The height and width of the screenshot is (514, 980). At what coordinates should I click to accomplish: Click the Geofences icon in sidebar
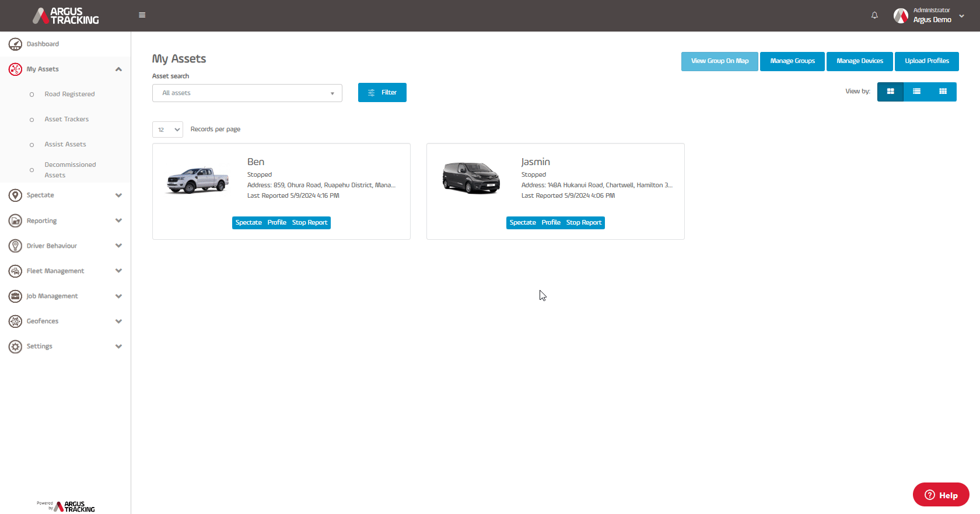15,321
